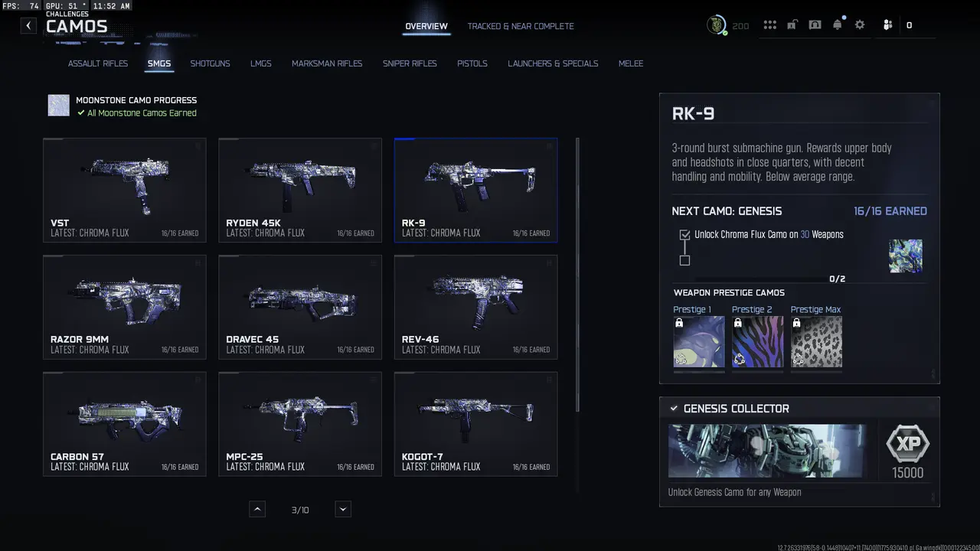Click the Genesis camo preview swatch
Viewport: 980px width, 551px height.
pyautogui.click(x=906, y=256)
